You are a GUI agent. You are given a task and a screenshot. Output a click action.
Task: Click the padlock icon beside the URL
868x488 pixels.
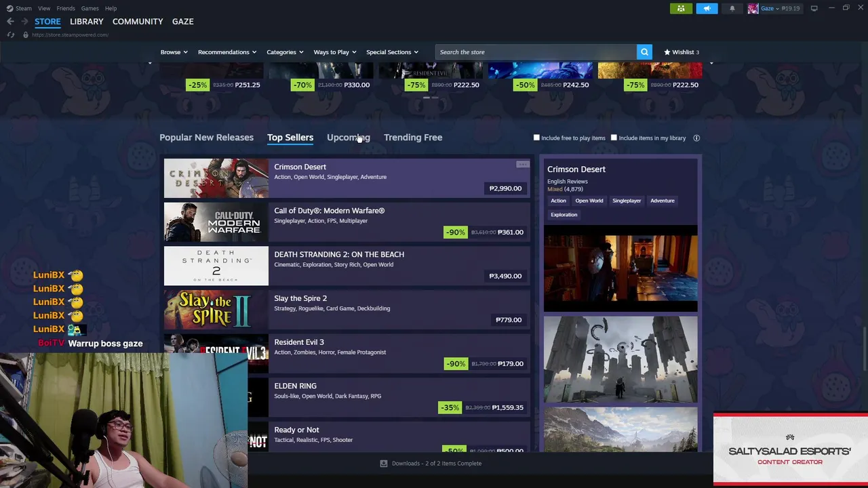tap(26, 35)
